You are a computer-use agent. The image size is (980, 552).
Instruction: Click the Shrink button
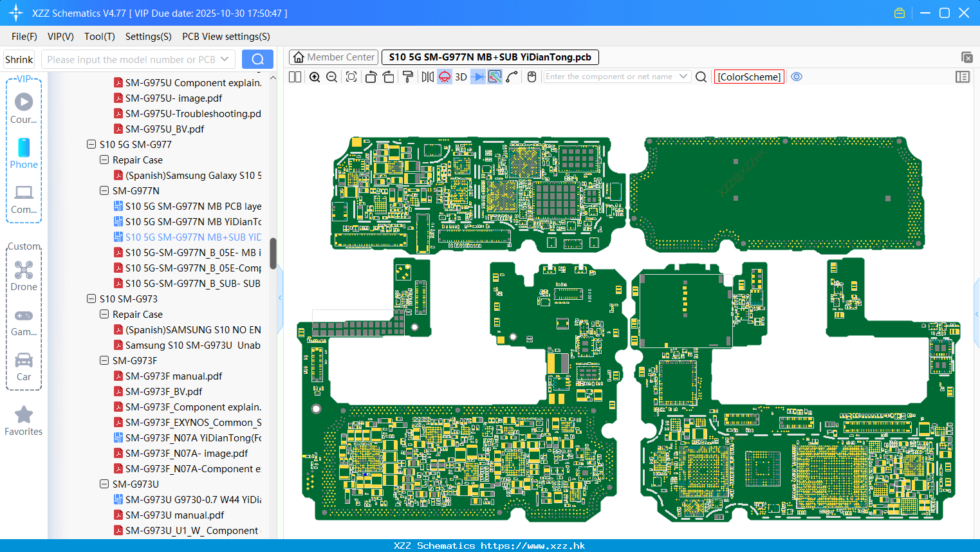19,59
